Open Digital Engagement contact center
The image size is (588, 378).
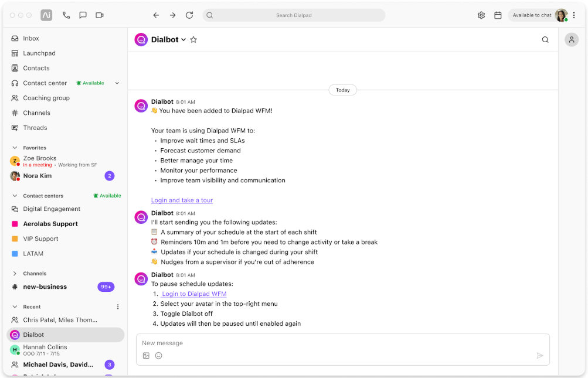[x=66, y=209]
